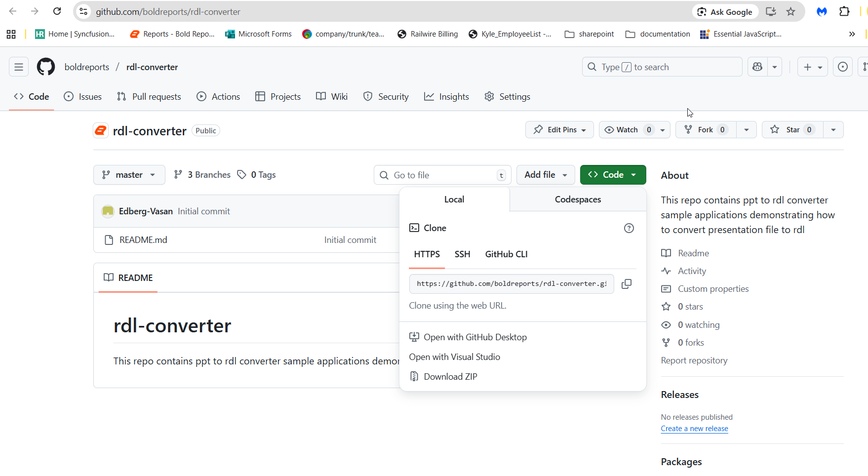
Task: Open the Copilot icon in header
Action: [x=757, y=67]
